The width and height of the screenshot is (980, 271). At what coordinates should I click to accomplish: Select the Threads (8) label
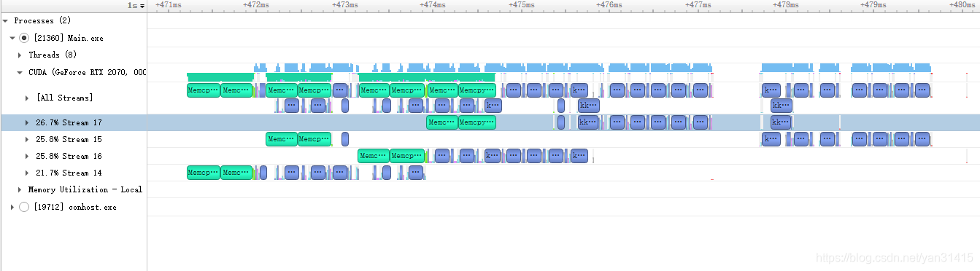(53, 55)
